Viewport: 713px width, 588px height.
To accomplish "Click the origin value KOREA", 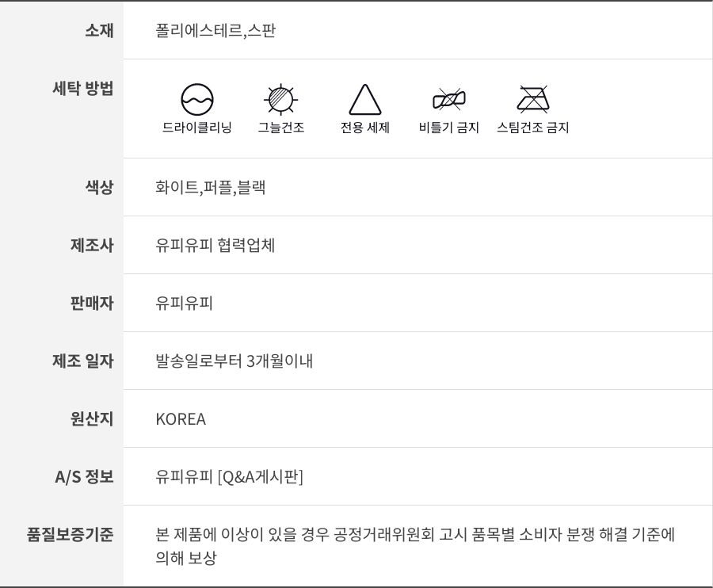I will click(x=181, y=419).
